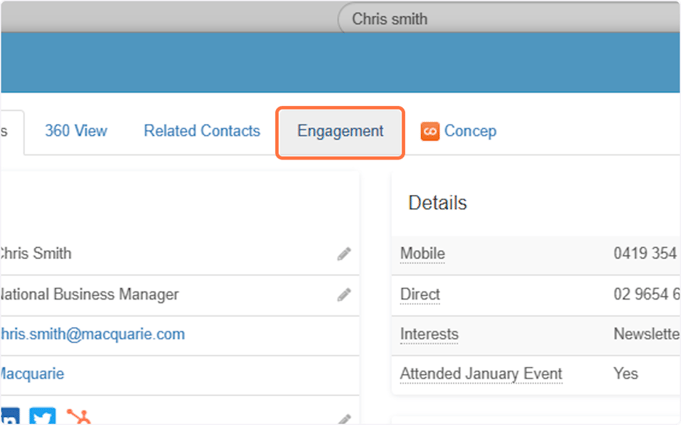Click the Interests field label
The width and height of the screenshot is (681, 425).
(429, 334)
